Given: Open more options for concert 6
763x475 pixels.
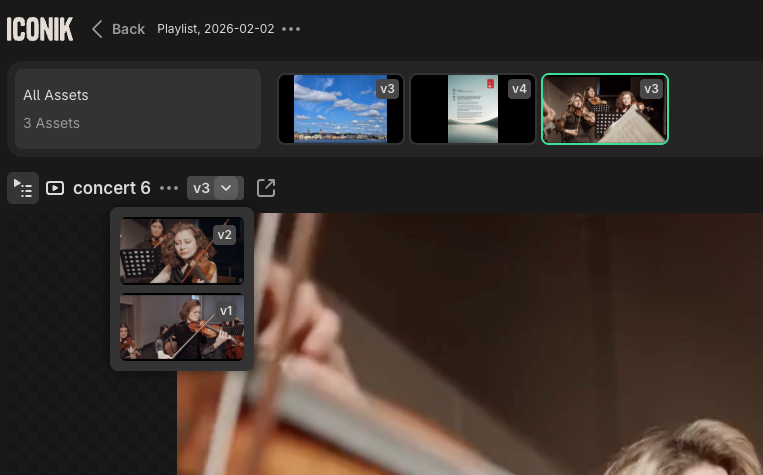Looking at the screenshot, I should click(169, 188).
